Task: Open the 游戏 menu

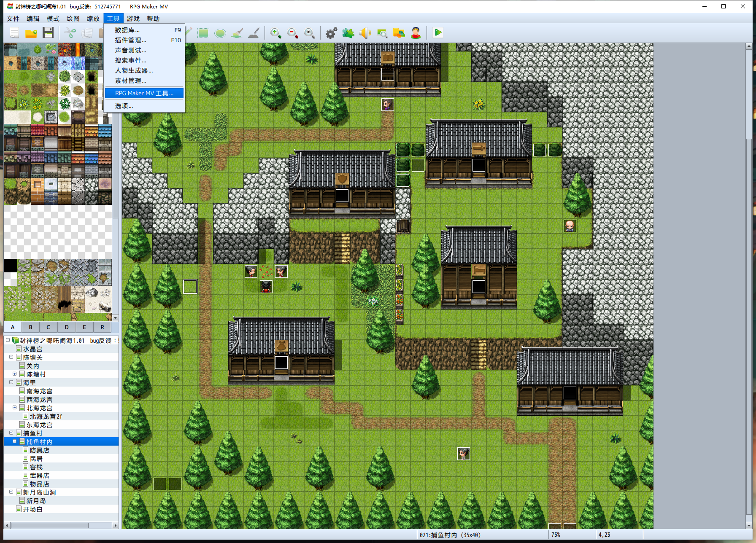Action: (x=133, y=19)
